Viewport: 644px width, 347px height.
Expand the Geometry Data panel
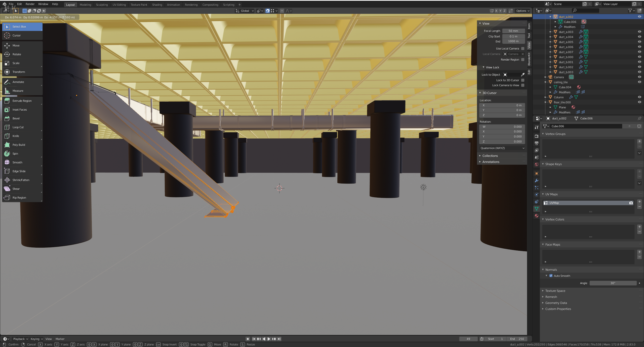coord(556,303)
